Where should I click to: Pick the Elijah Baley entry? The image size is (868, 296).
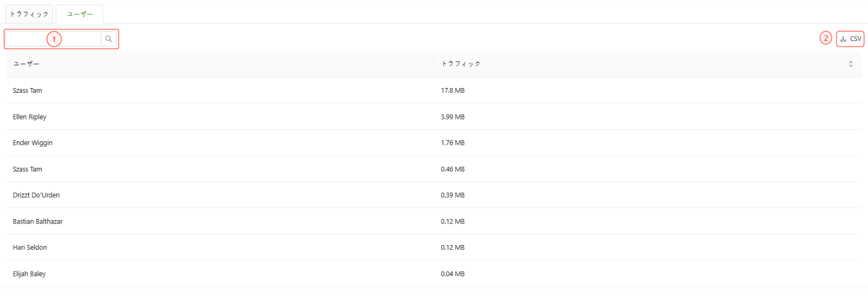pos(29,274)
